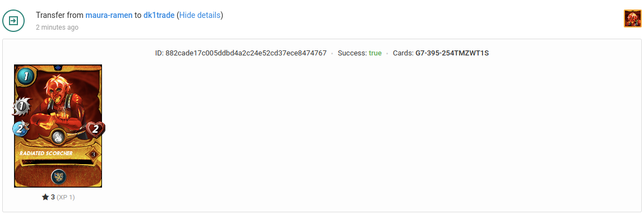
Task: Click the green transfer arrow icon
Action: (x=13, y=21)
